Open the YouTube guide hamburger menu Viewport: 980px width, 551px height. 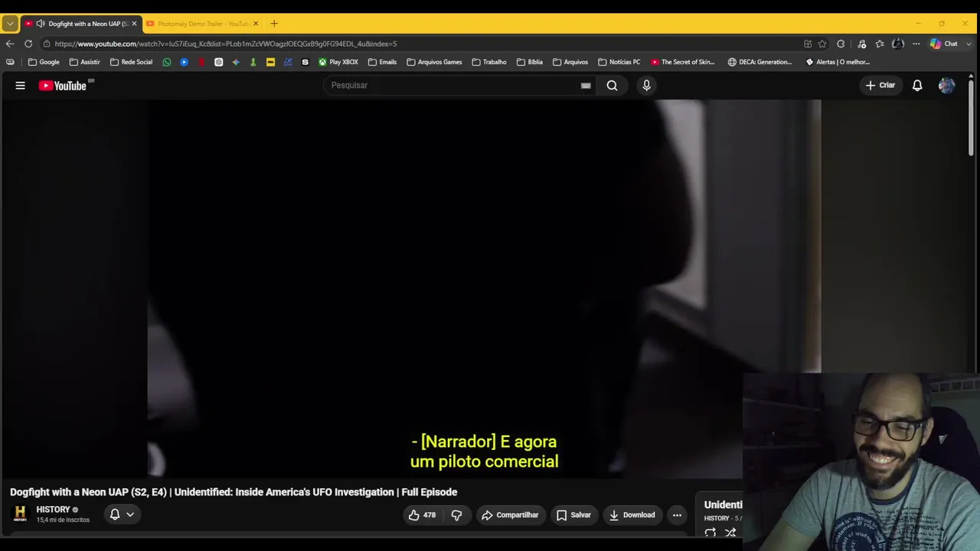[x=21, y=86]
